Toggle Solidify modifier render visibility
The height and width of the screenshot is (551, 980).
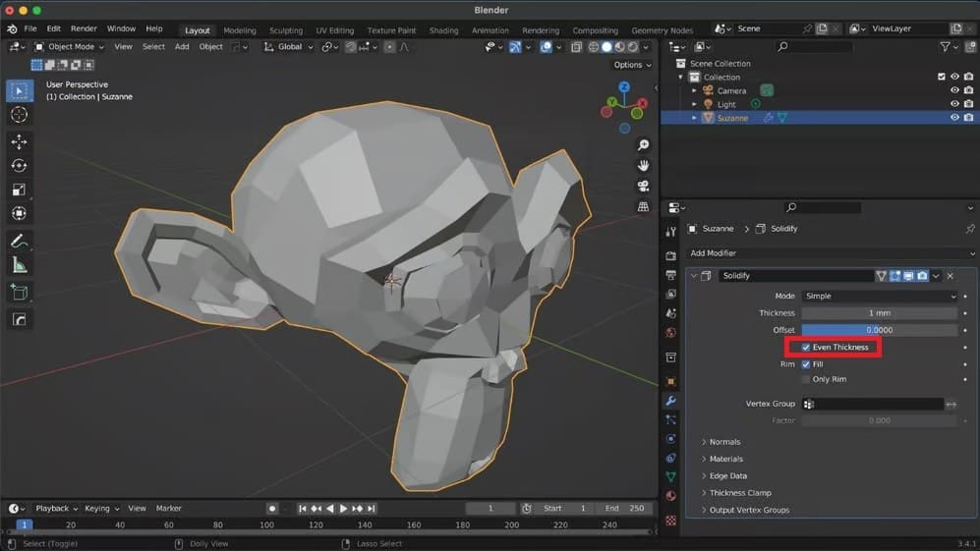pyautogui.click(x=922, y=275)
